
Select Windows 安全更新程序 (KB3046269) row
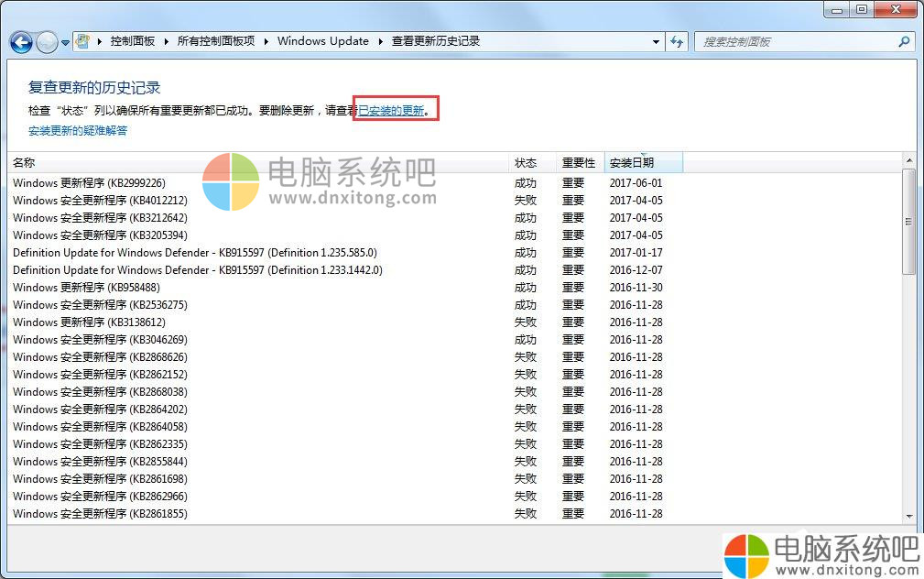453,340
